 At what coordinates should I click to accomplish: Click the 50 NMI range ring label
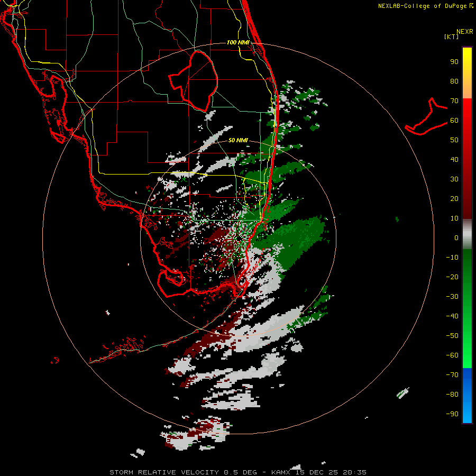tap(238, 140)
